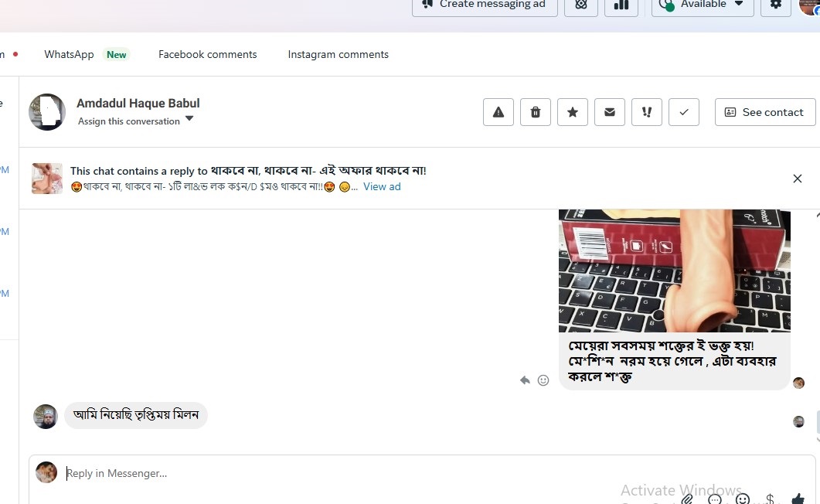Open the Facebook comments tab
This screenshot has width=820, height=504.
(x=207, y=54)
